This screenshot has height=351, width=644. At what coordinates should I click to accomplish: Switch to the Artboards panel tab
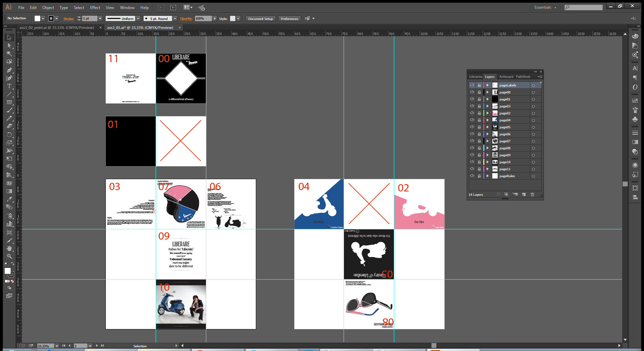506,76
